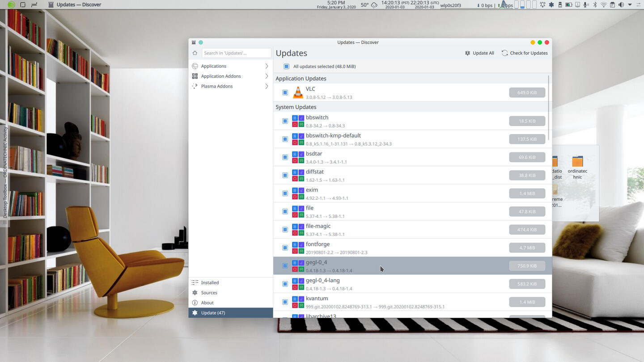Image resolution: width=644 pixels, height=362 pixels.
Task: Click the 69.6 KiB button for bsdtar
Action: (527, 157)
